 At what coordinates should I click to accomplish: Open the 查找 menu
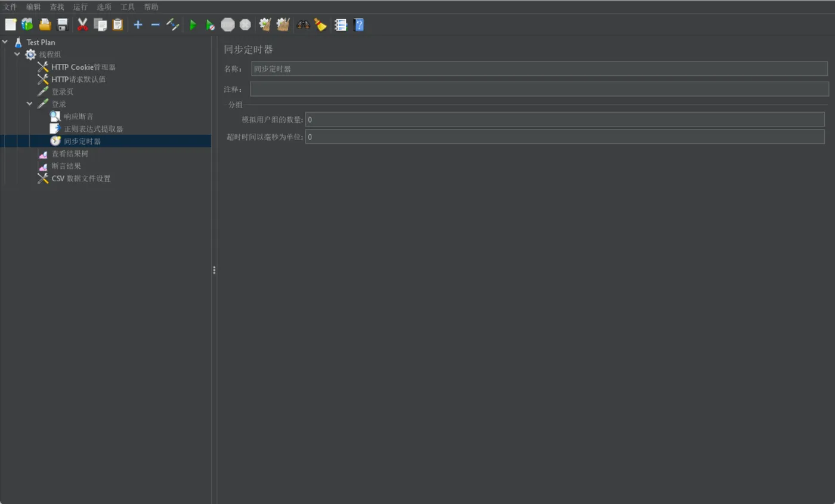tap(57, 7)
